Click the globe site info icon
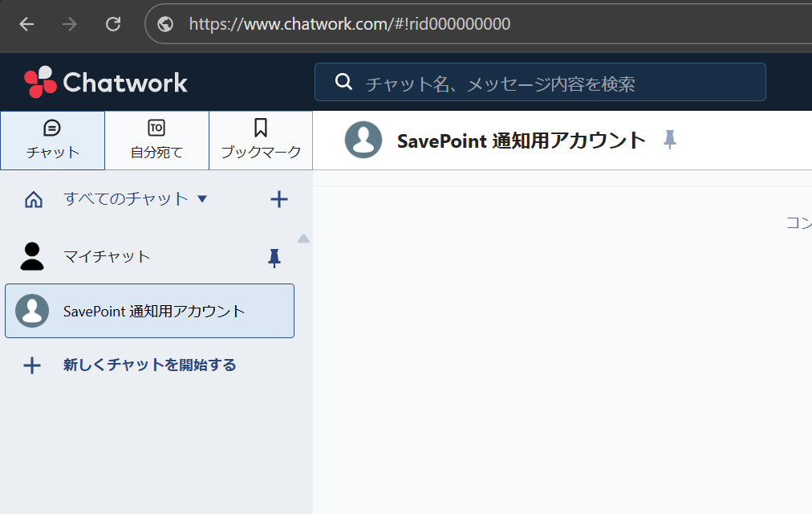812x514 pixels. click(165, 24)
